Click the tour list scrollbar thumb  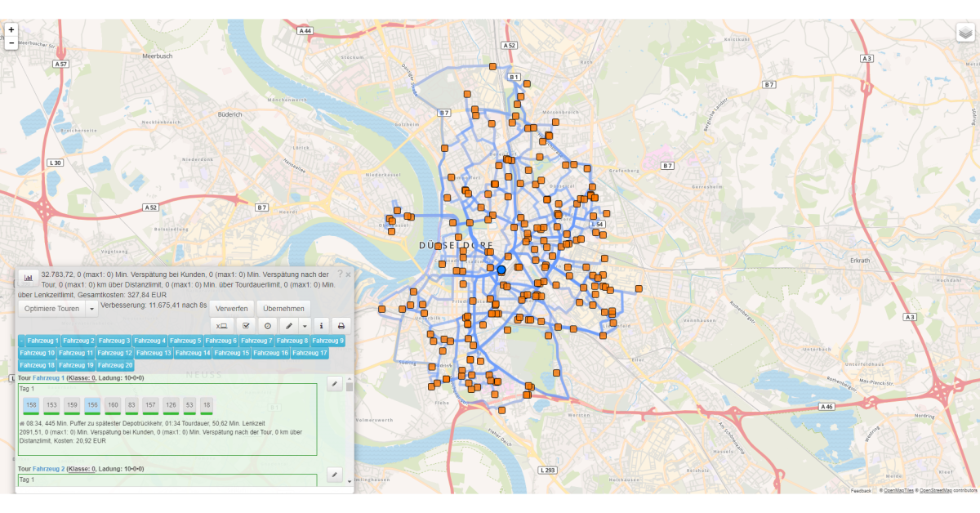tap(350, 387)
